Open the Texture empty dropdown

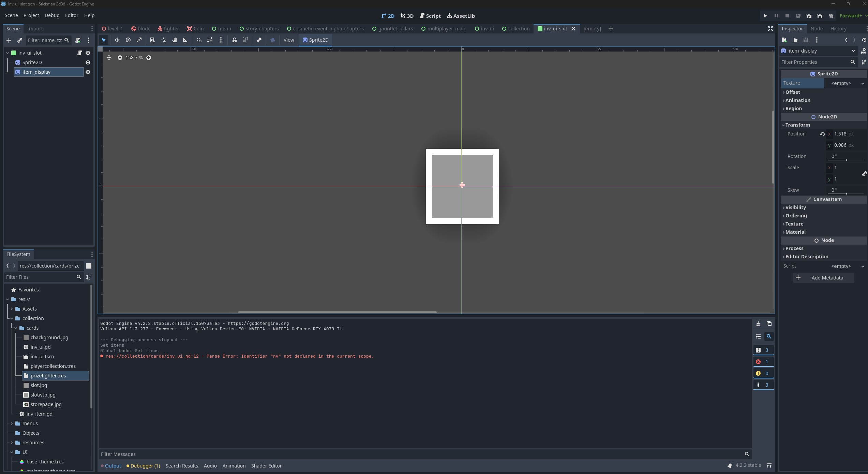(846, 83)
